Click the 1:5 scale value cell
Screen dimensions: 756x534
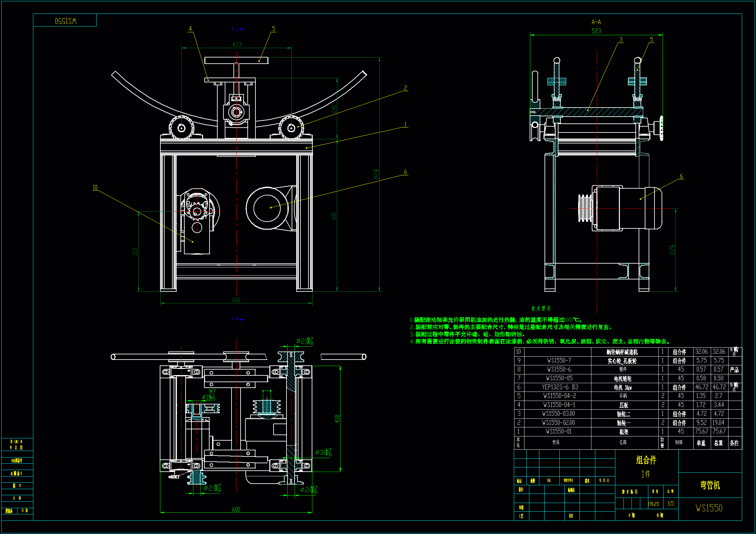coord(670,503)
